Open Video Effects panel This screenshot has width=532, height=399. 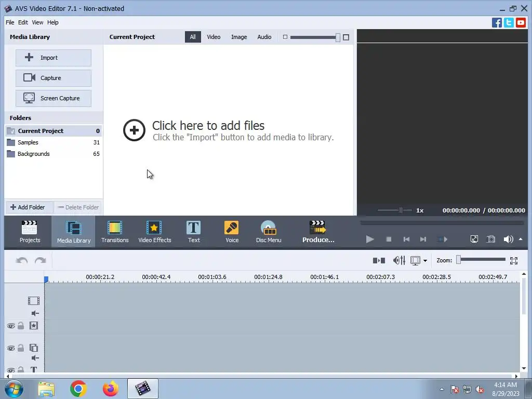click(155, 232)
